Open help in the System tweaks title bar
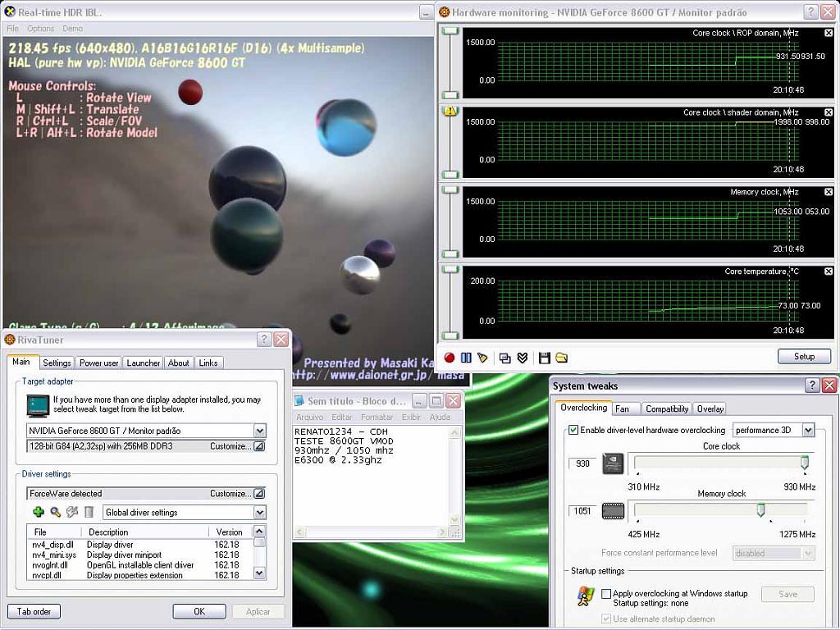The image size is (840, 630). pyautogui.click(x=812, y=385)
